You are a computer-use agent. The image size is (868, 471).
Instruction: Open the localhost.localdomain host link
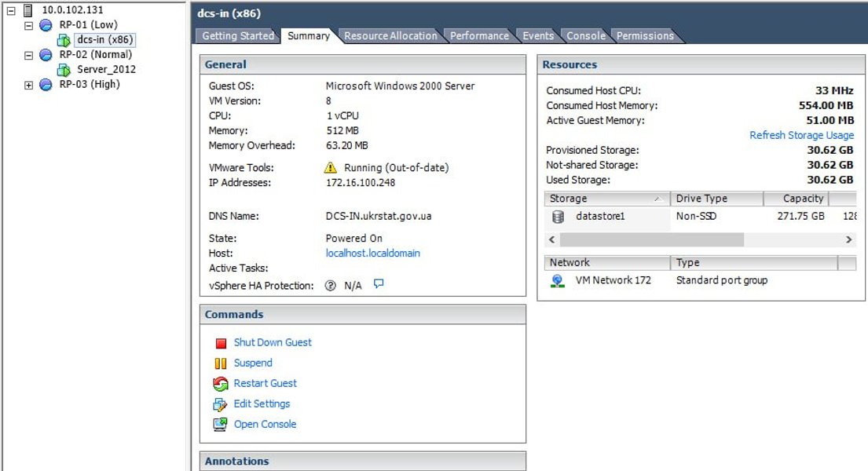(372, 254)
